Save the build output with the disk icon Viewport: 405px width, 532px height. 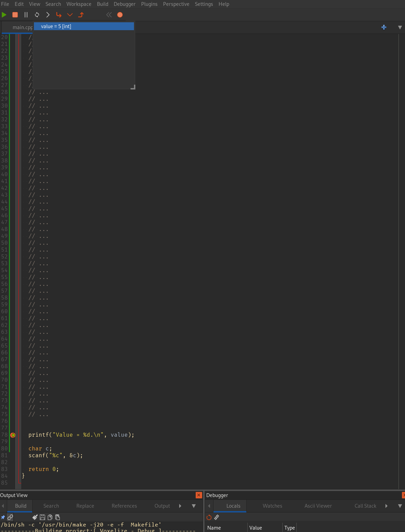[42, 517]
